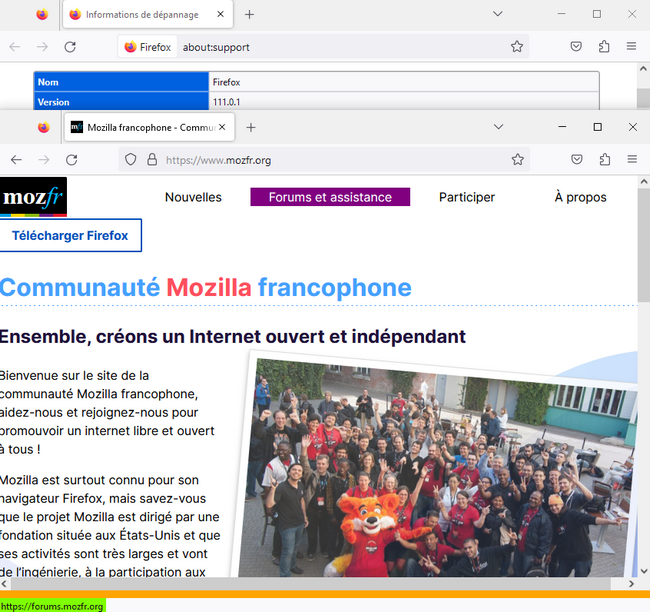Image resolution: width=650 pixels, height=612 pixels.
Task: List all tabs in the about:support window
Action: (x=498, y=14)
